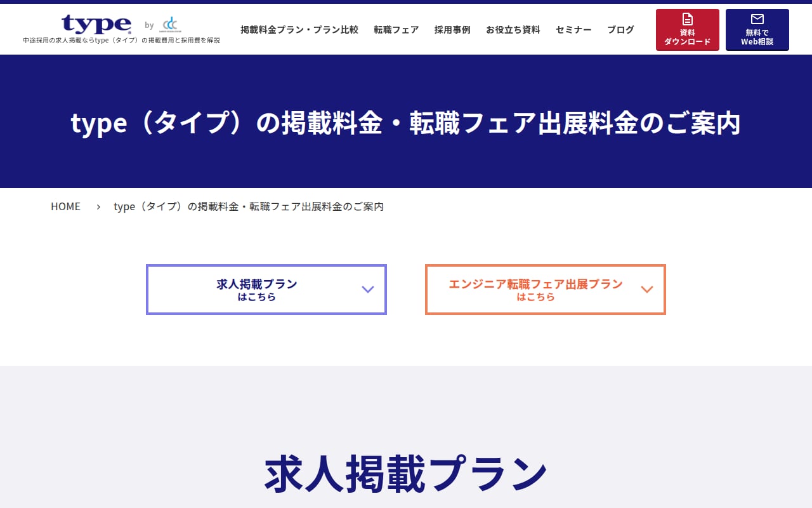Click the tagline 中途採用の求人掲載ならtype under the logo
Viewport: 812px width, 508px height.
tap(122, 41)
